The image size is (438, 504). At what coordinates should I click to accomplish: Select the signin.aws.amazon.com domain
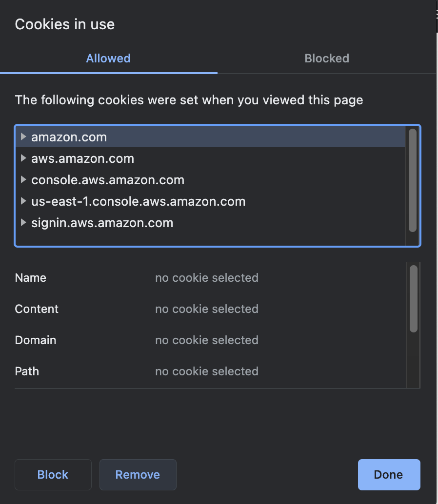coord(102,223)
